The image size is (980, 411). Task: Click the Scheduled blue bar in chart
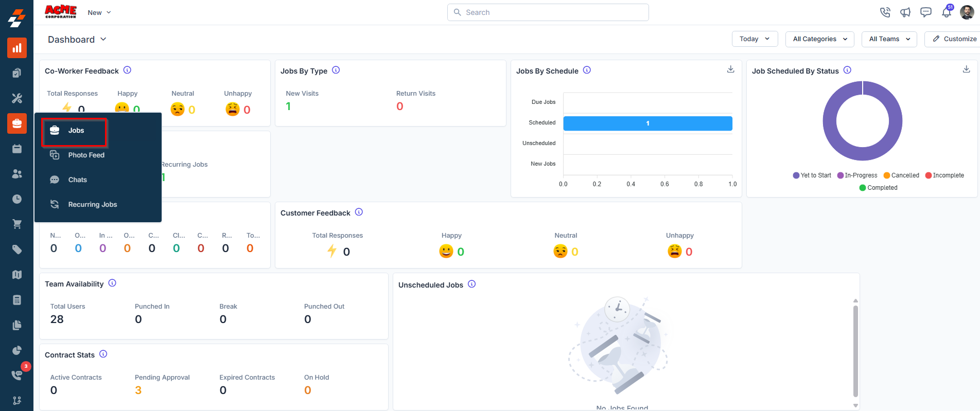pyautogui.click(x=647, y=123)
